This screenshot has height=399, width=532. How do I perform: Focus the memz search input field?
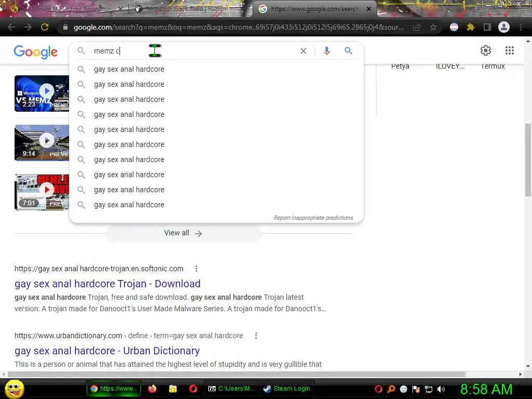193,51
